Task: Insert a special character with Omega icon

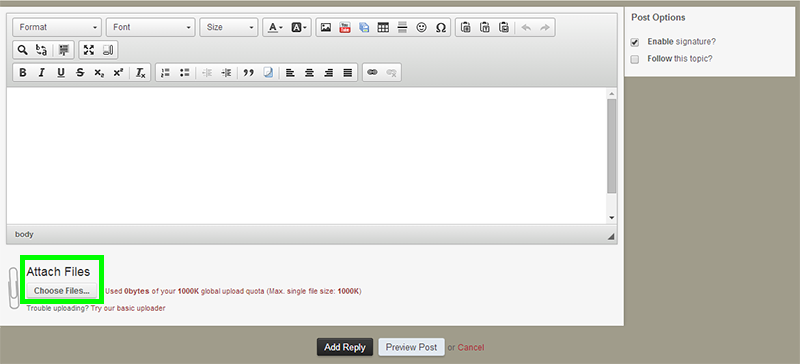Action: (441, 28)
